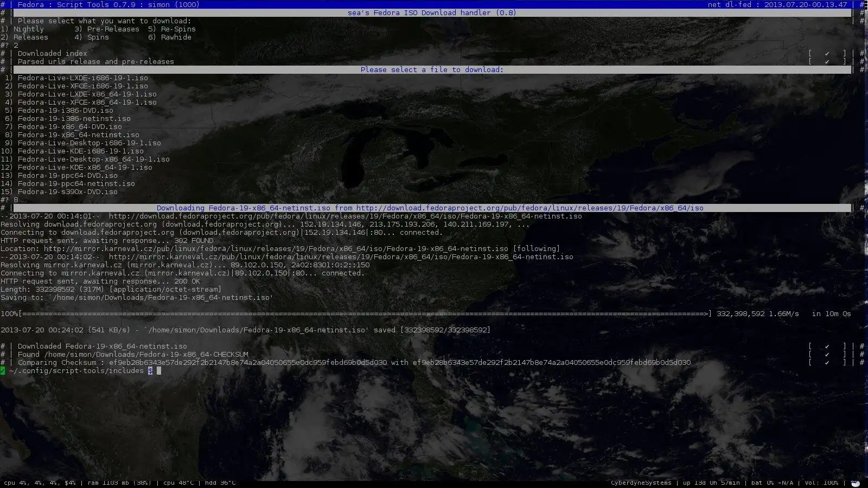Click the 'bat 0% ~N/A' battery entry
The image size is (868, 488).
pos(773,483)
